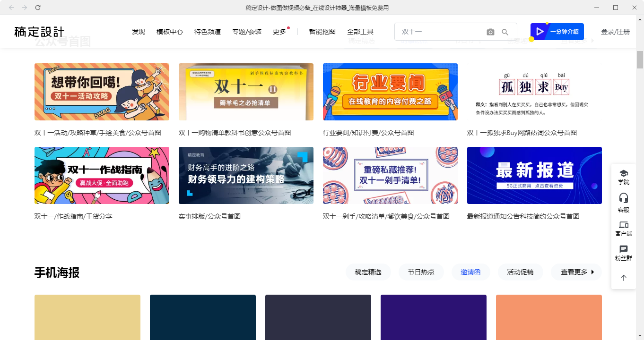Open 孤独求Buy template thumbnail
The height and width of the screenshot is (340, 644).
point(534,92)
